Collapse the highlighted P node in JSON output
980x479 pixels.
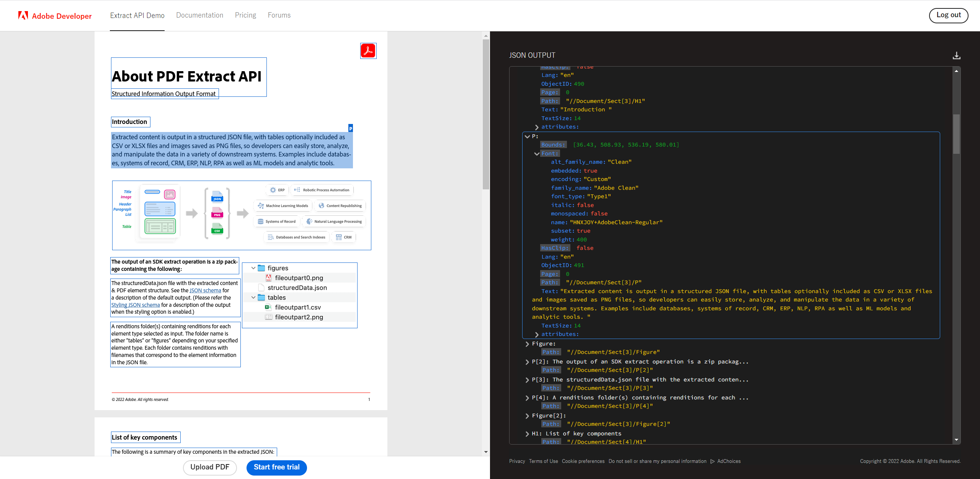(x=528, y=136)
